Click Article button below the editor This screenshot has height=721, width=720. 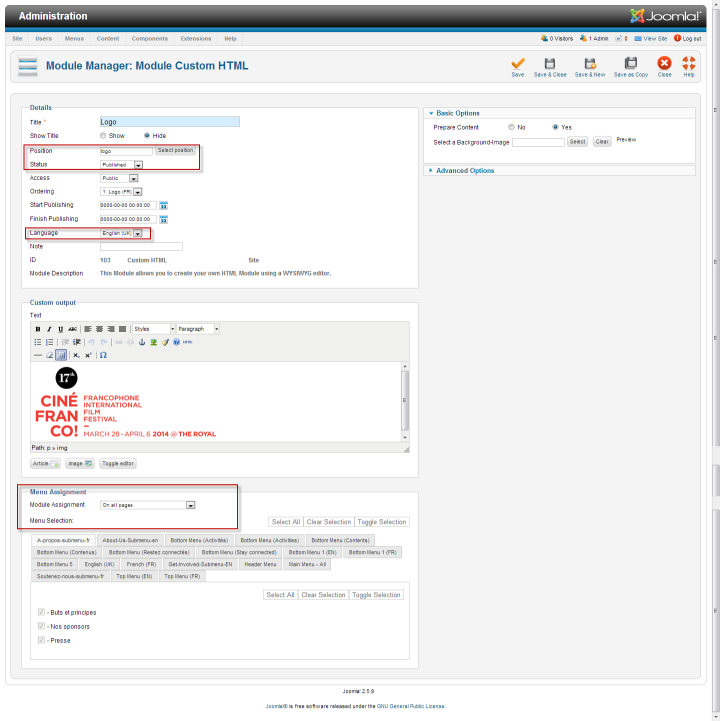[45, 464]
